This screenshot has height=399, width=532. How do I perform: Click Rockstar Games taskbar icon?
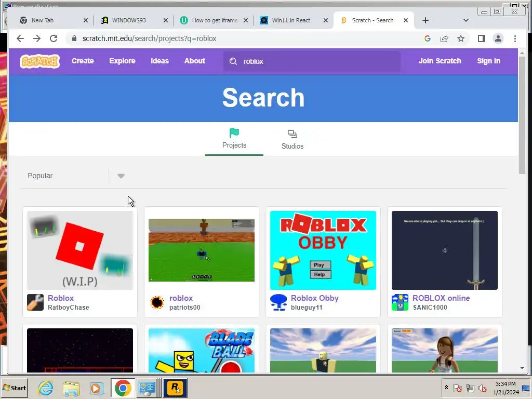(176, 388)
